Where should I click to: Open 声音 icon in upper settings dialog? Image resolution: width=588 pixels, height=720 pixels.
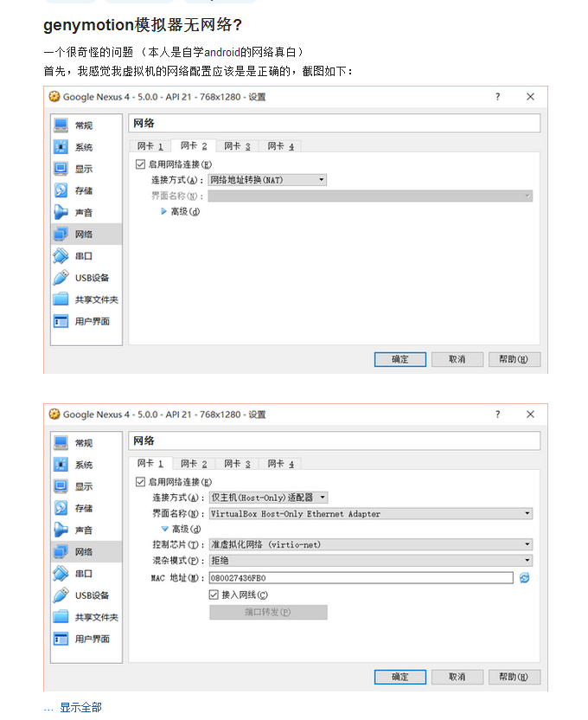coord(61,212)
